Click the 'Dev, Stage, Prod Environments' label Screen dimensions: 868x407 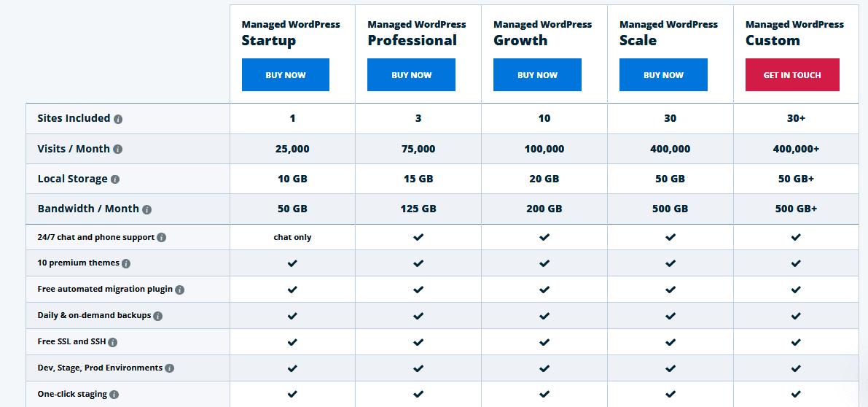[100, 368]
